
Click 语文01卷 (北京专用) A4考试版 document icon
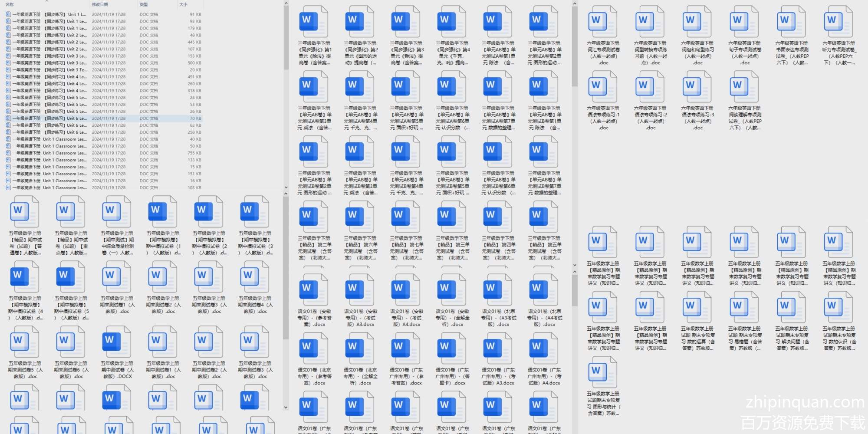click(544, 290)
